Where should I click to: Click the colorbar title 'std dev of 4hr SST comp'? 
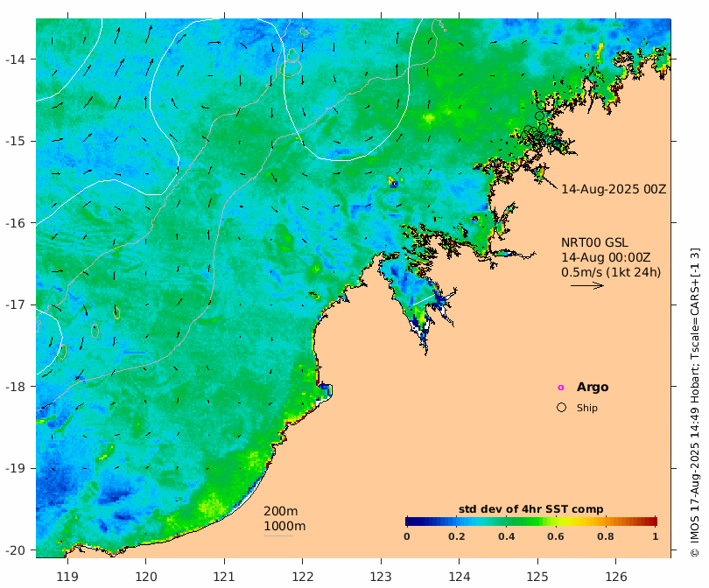point(530,509)
